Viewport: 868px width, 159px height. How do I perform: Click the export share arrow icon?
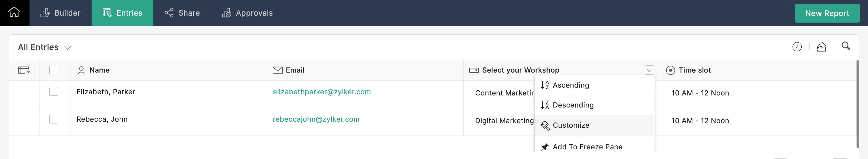pos(821,47)
